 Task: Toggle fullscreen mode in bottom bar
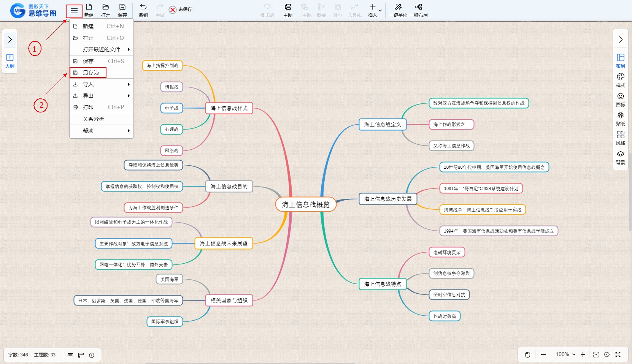point(618,355)
